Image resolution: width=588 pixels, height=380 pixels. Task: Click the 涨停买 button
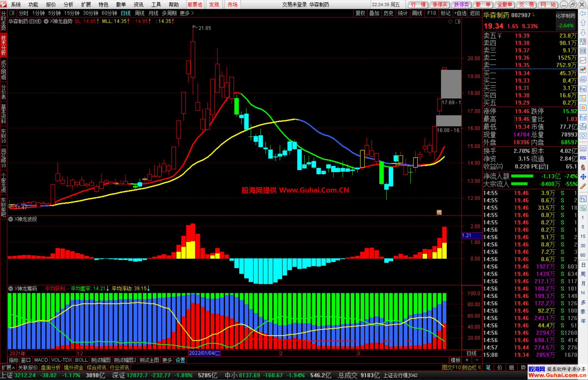click(440, 5)
